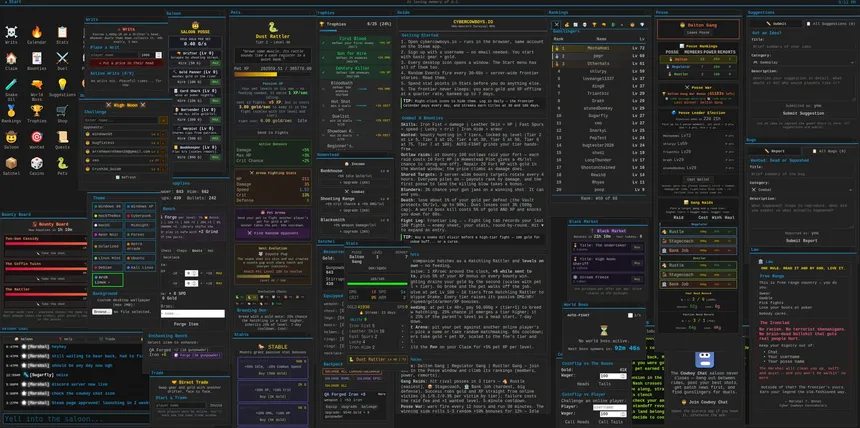Open the Pets snake desktop icon
The image size is (860, 428).
click(62, 166)
